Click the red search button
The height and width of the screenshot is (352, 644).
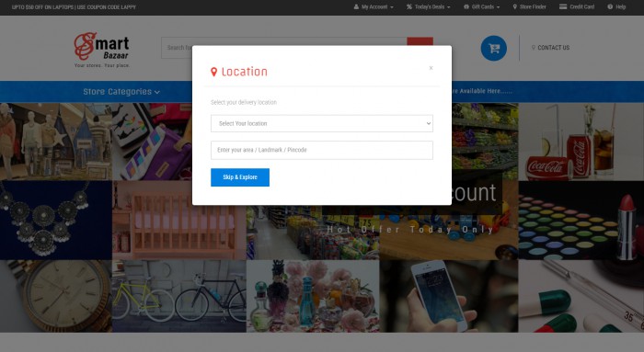(x=420, y=41)
